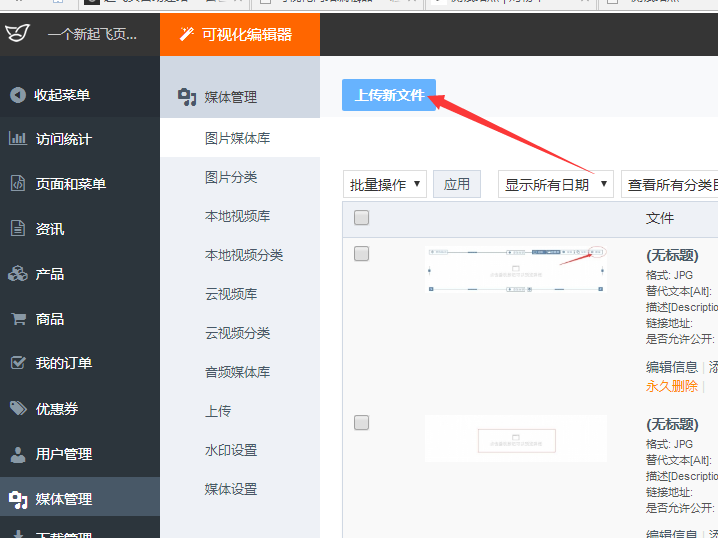Click the 访问统计 bar chart icon
This screenshot has width=718, height=538.
[18, 138]
